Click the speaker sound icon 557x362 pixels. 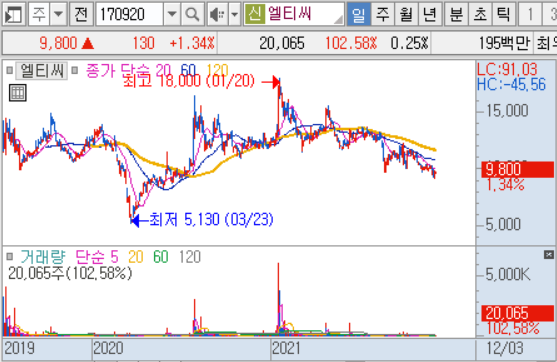point(217,14)
